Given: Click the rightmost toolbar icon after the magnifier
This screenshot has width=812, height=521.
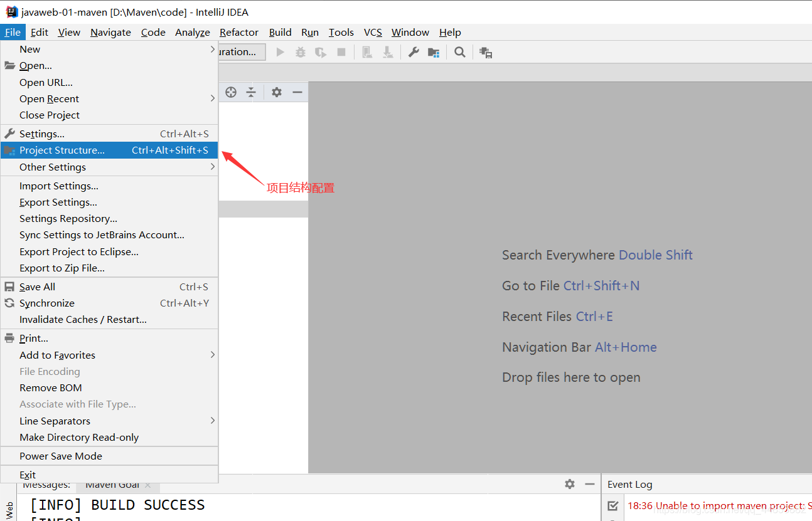Looking at the screenshot, I should pyautogui.click(x=486, y=53).
